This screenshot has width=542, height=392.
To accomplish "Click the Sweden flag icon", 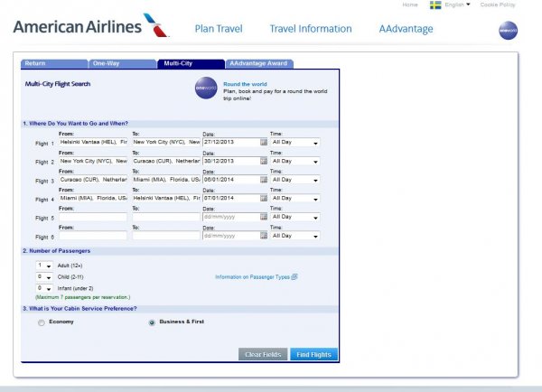I will click(435, 5).
